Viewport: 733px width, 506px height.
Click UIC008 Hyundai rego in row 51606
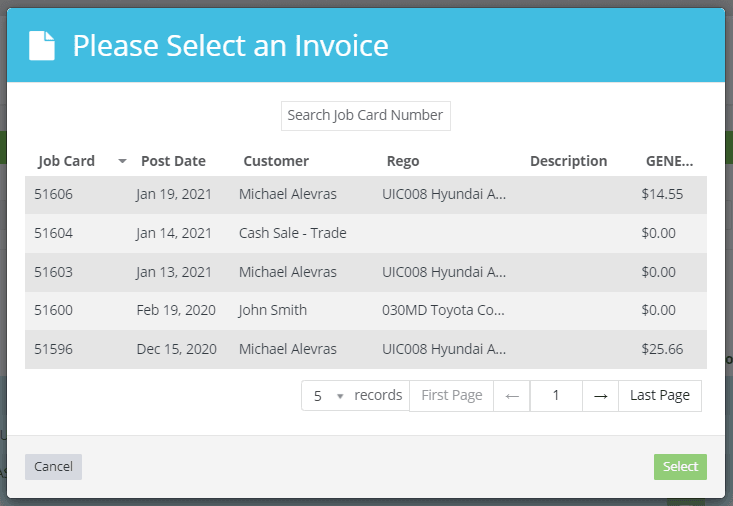[x=444, y=194]
